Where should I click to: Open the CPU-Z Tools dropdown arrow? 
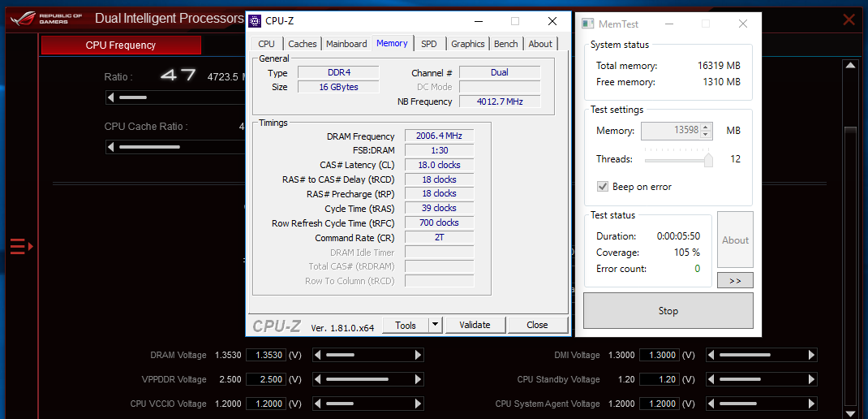tap(436, 325)
